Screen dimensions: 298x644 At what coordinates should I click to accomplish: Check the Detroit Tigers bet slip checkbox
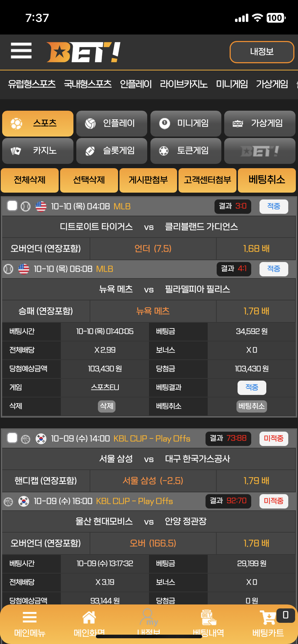pos(12,206)
